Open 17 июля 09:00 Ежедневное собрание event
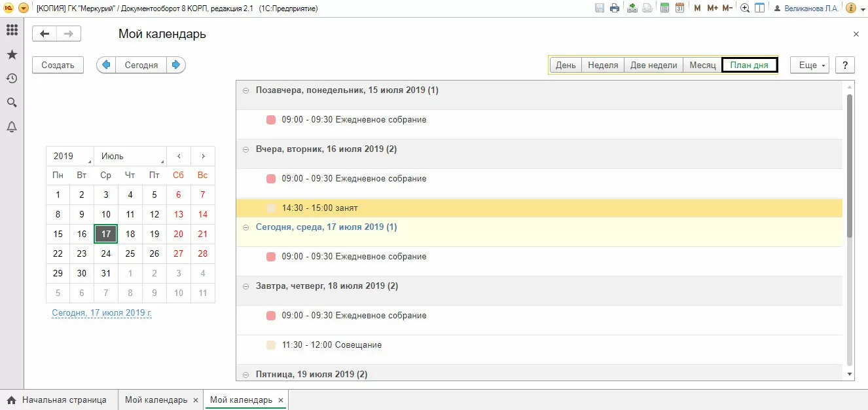This screenshot has height=410, width=868. (x=354, y=257)
